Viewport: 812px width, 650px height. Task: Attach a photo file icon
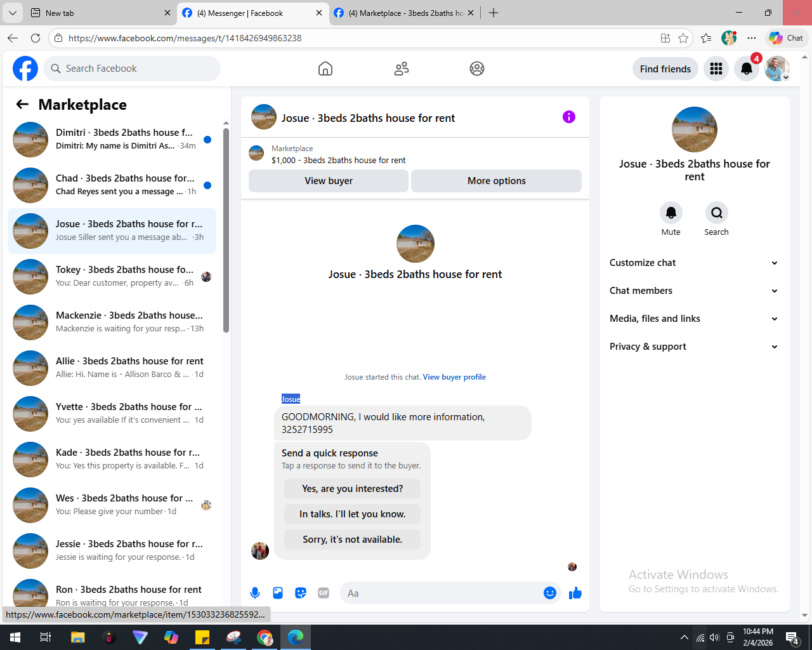278,593
